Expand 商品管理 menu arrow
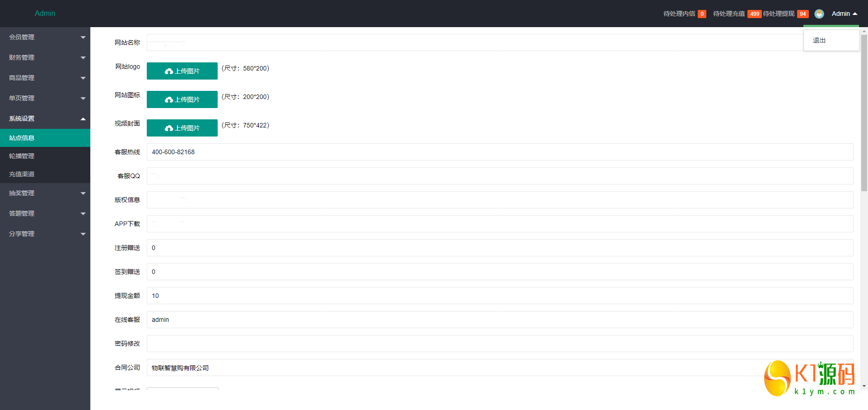The height and width of the screenshot is (410, 868). (x=83, y=78)
